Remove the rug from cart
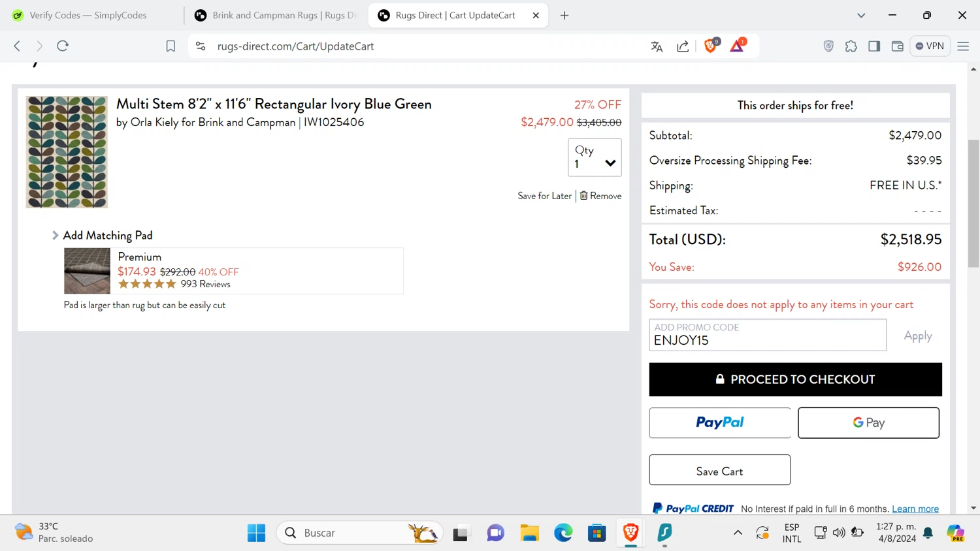This screenshot has height=551, width=980. [x=600, y=196]
